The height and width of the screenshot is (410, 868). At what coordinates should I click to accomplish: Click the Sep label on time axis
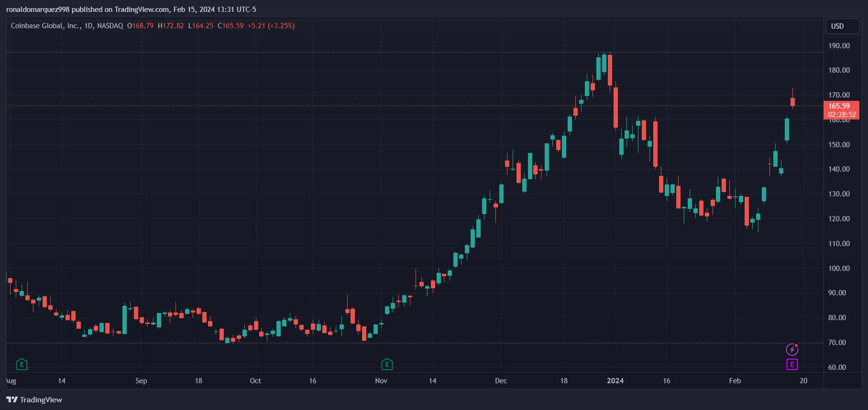click(x=141, y=381)
